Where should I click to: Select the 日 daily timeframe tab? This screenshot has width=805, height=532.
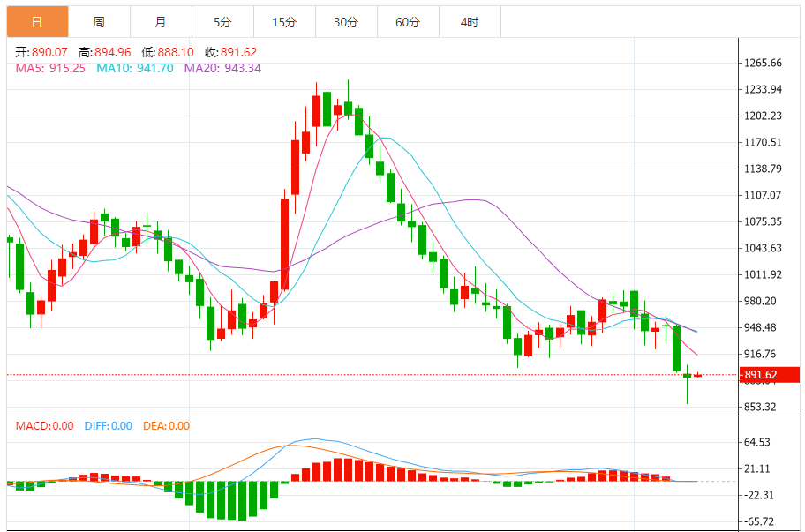point(37,22)
